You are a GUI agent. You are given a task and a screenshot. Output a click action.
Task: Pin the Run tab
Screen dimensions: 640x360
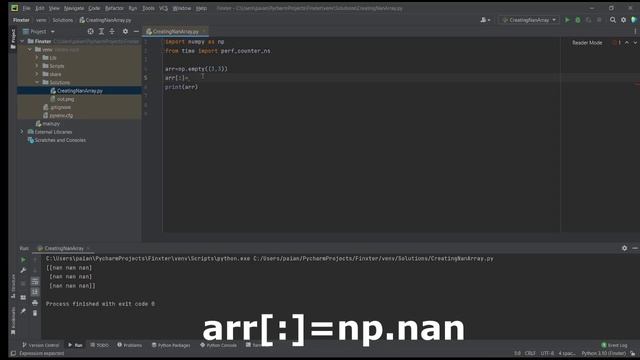(23, 311)
